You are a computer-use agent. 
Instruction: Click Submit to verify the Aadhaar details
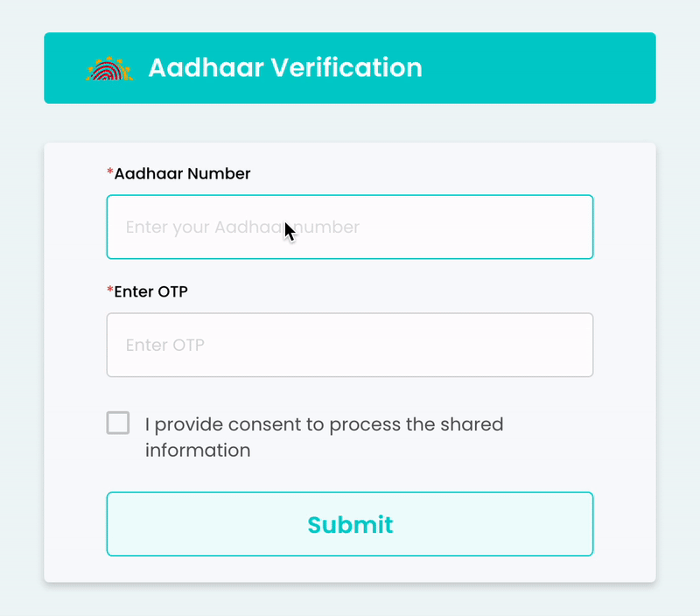pos(350,524)
